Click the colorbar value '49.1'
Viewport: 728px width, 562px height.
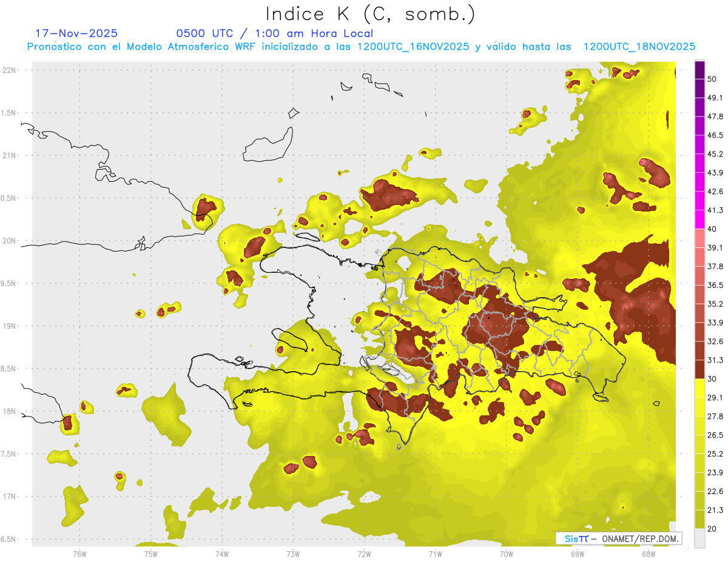point(715,98)
